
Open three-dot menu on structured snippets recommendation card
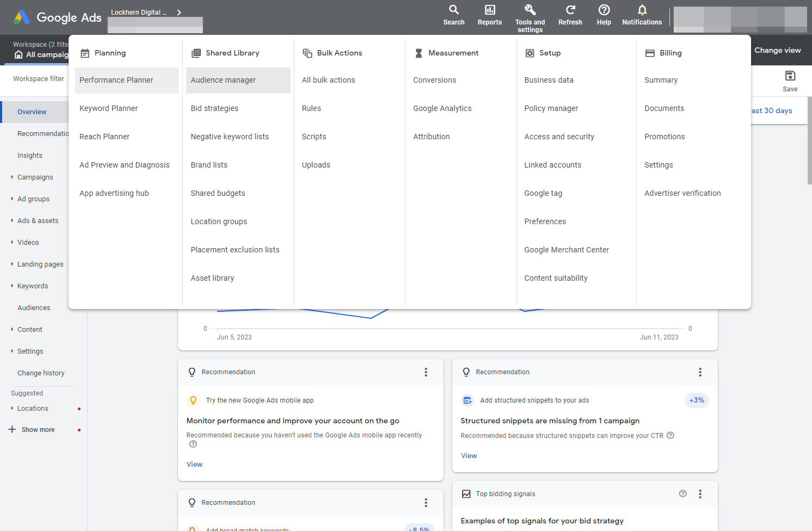700,372
